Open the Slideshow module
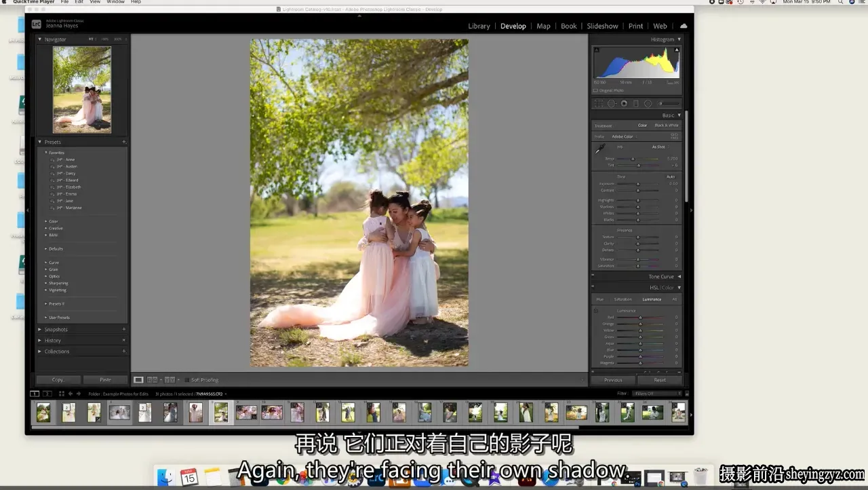This screenshot has width=868, height=490. click(602, 26)
